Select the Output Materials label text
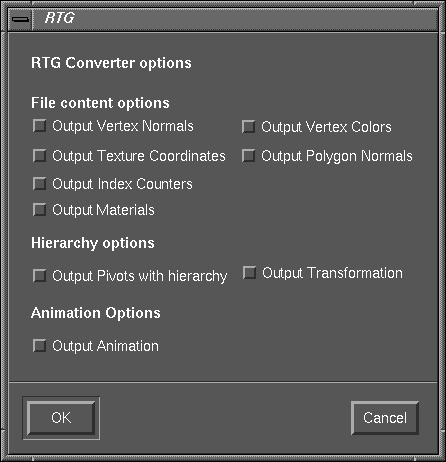 click(103, 210)
